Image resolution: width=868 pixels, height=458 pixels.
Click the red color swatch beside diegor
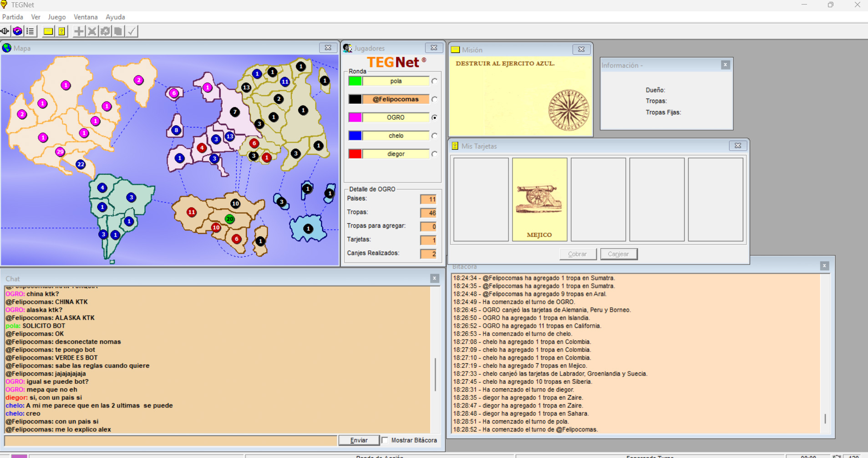[x=355, y=154]
